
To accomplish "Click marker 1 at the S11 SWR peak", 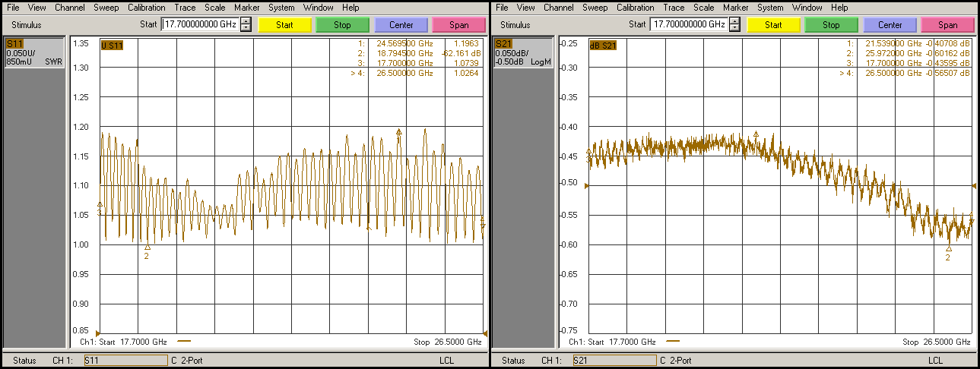I will coord(398,132).
